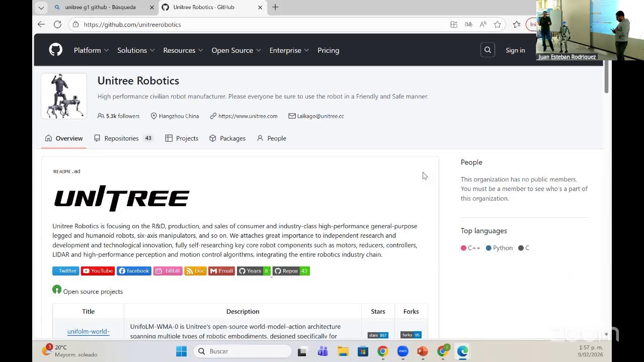Click the page vertical scrollbar thumb
The image size is (644, 362).
[606, 76]
